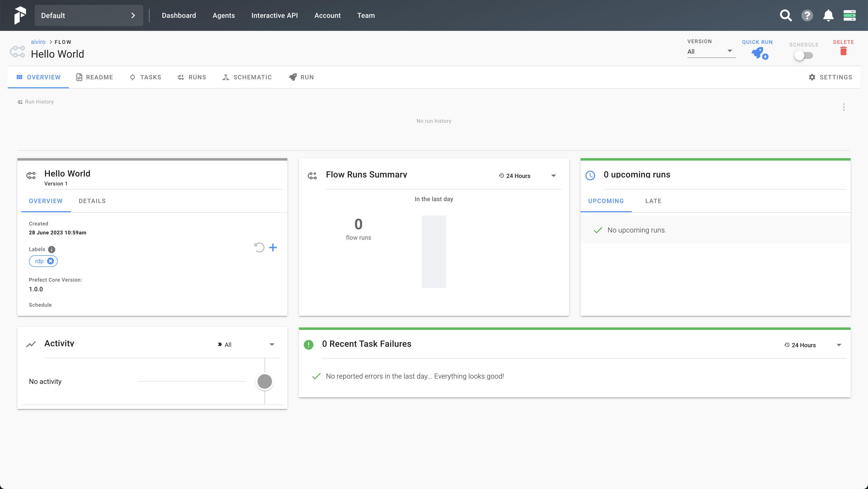Image resolution: width=868 pixels, height=489 pixels.
Task: Click the aiviro breadcrumb link
Action: [38, 42]
